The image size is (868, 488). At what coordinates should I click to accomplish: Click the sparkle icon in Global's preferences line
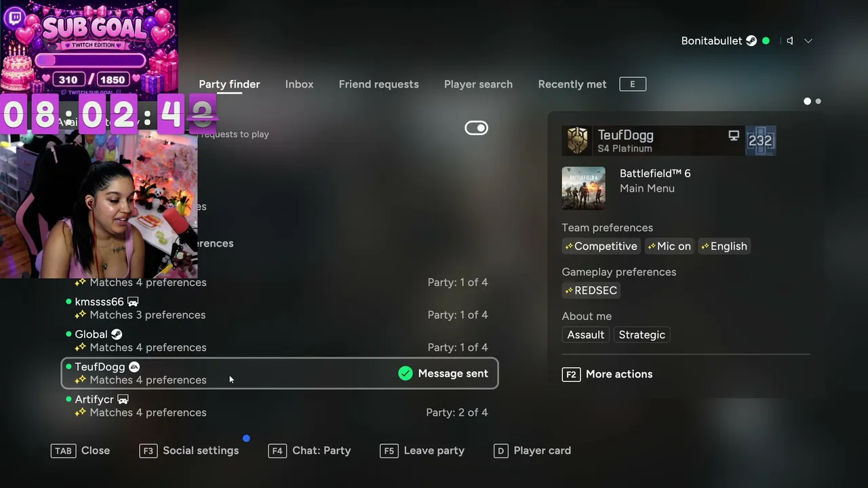click(81, 347)
